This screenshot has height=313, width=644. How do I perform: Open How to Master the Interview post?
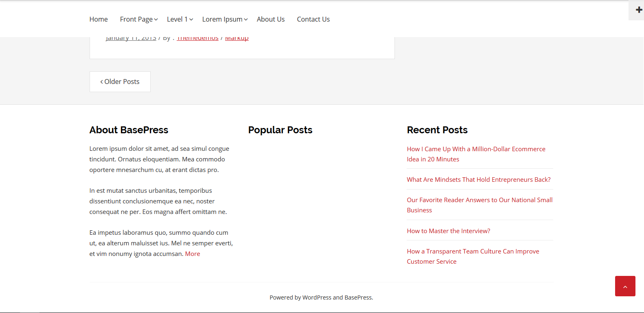pos(448,231)
